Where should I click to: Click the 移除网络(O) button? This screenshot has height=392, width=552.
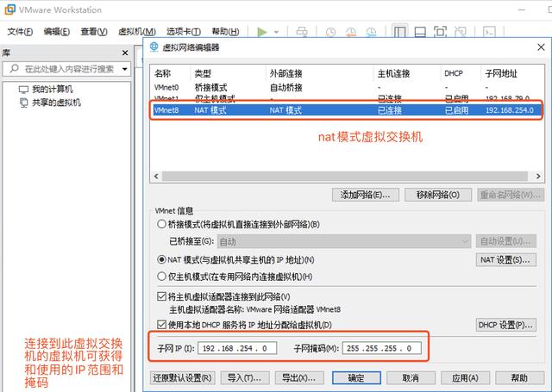click(438, 195)
